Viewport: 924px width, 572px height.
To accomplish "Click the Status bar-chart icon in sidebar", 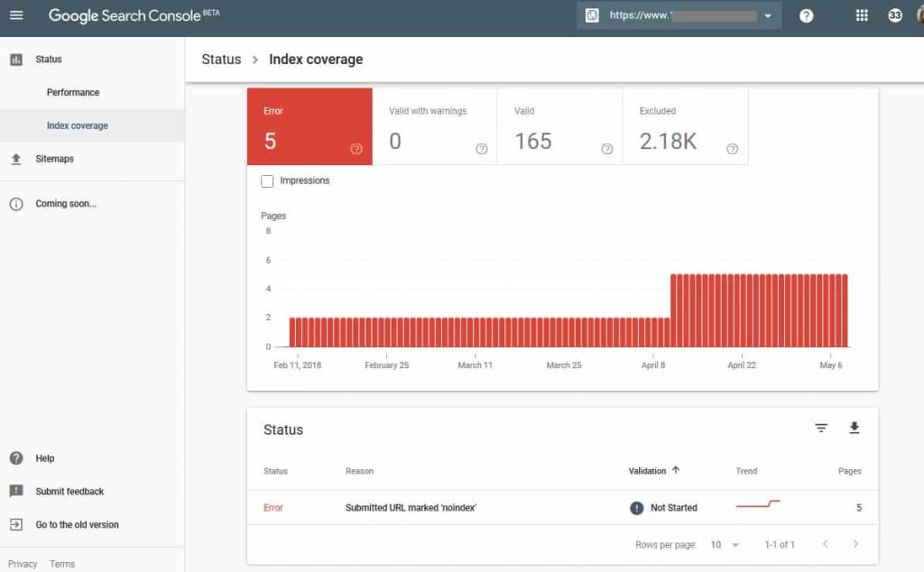I will pos(18,59).
